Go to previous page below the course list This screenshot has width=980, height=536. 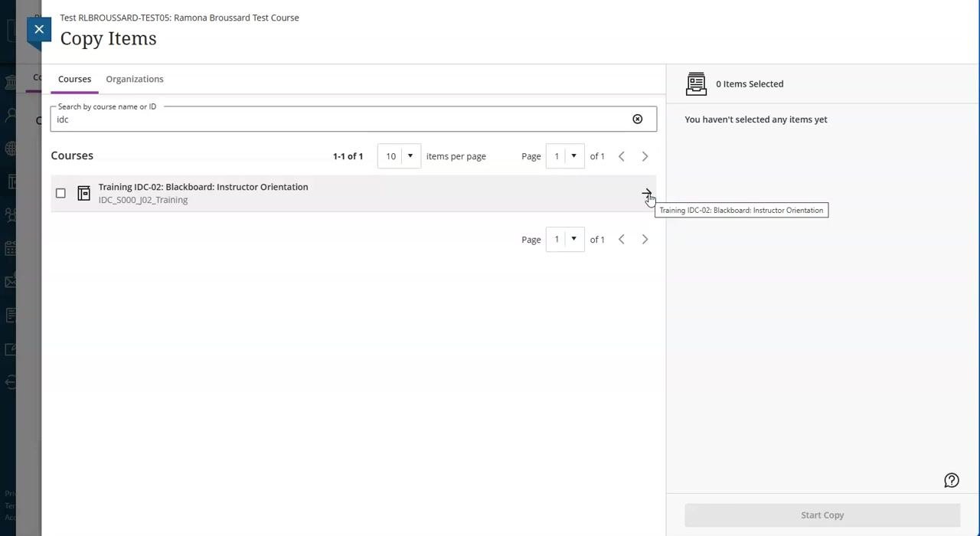click(622, 240)
